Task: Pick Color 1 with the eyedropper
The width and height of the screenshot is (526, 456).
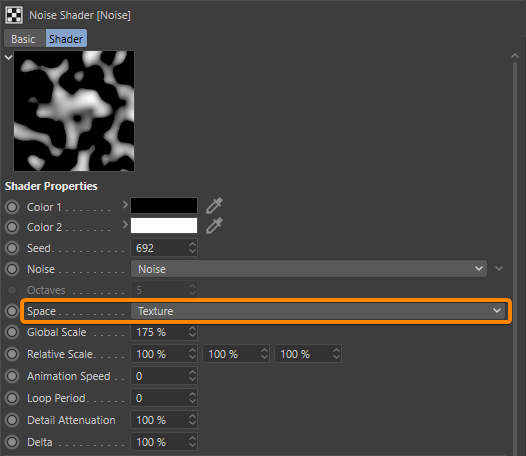Action: point(214,206)
